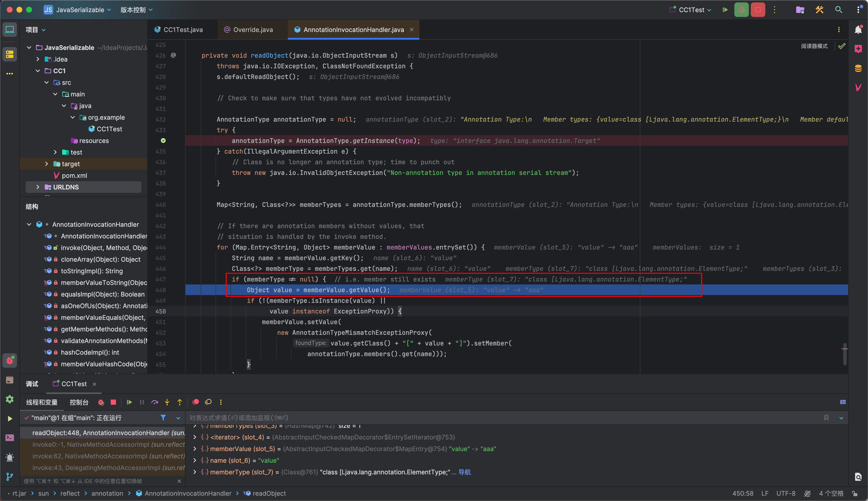The image size is (868, 501).
Task: Stop the running program via red square
Action: [758, 10]
